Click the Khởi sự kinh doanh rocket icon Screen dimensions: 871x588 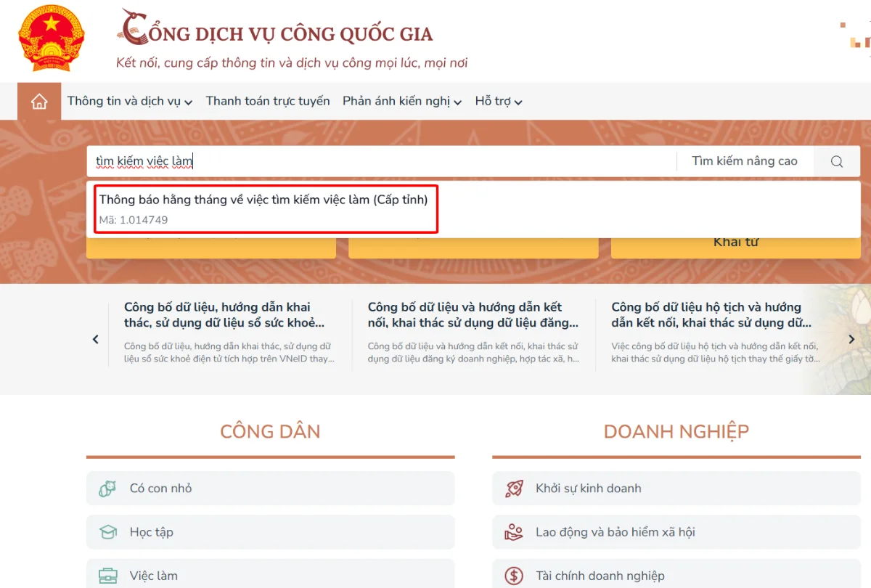[x=514, y=489]
